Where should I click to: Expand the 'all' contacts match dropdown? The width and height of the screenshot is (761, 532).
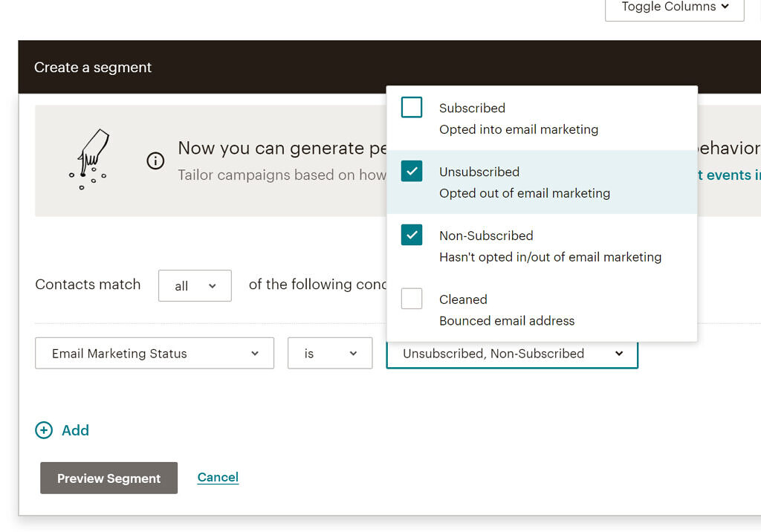tap(195, 285)
